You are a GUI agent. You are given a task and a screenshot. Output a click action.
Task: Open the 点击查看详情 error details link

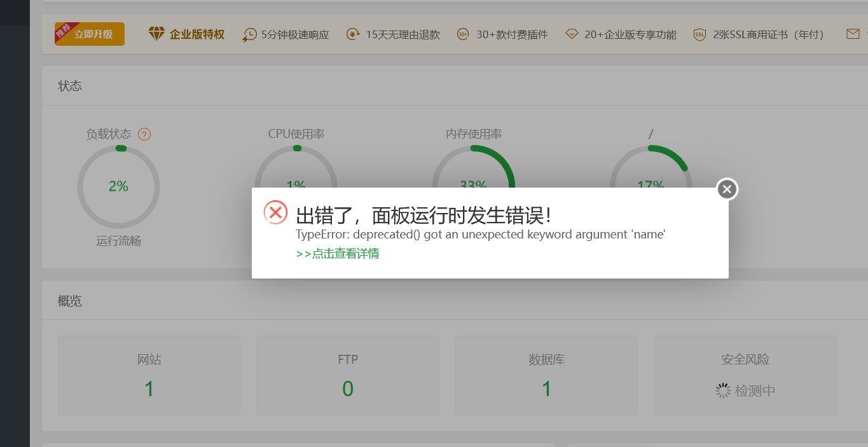click(338, 253)
